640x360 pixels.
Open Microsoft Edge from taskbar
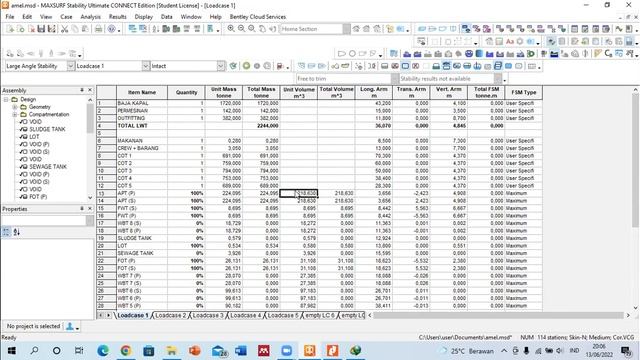(103, 351)
